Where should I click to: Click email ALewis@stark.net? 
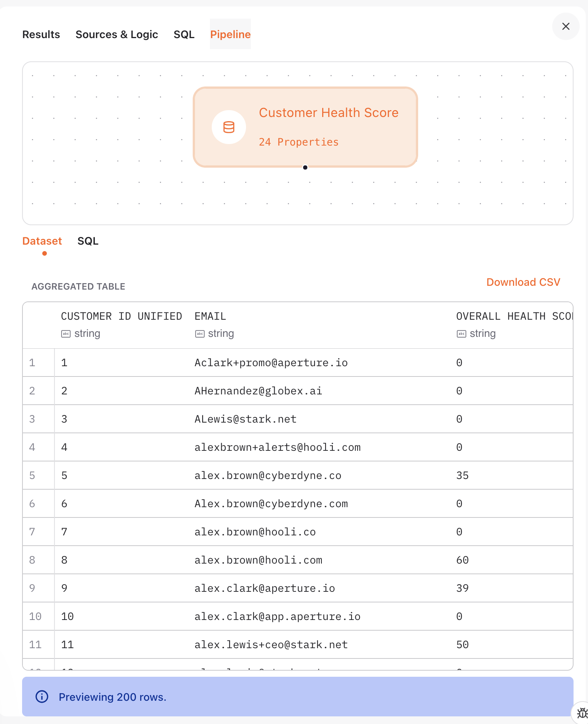tap(246, 419)
